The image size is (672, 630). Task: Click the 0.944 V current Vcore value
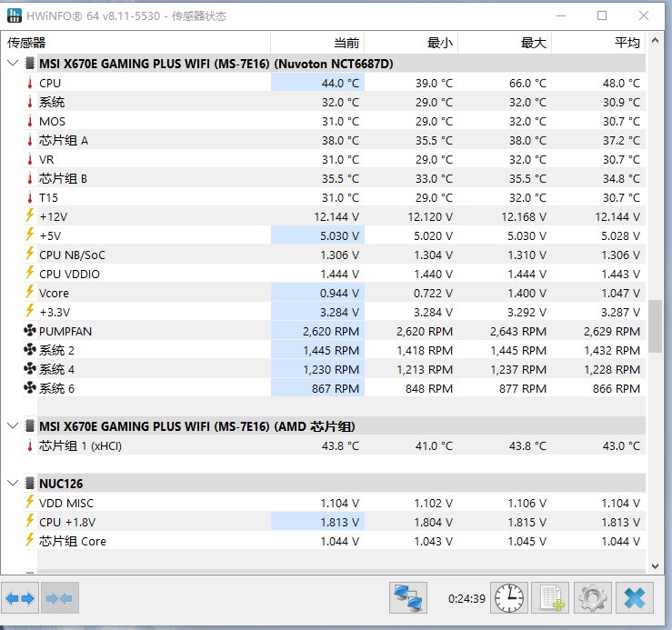(x=339, y=293)
